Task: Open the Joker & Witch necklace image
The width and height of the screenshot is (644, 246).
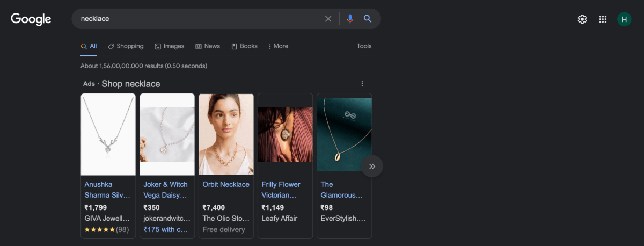Action: click(x=167, y=134)
